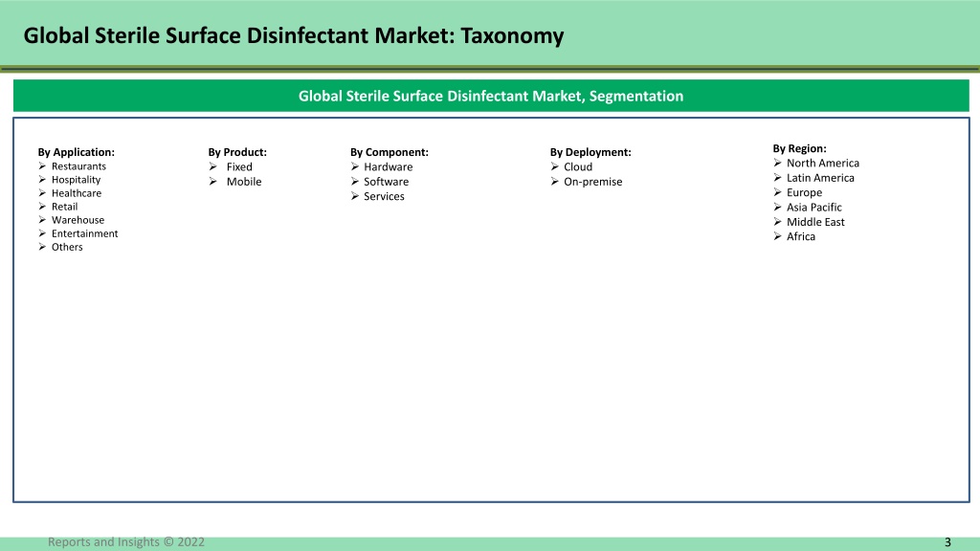Select 'Others' under By Application
Screen dimensions: 980x551
[x=67, y=247]
